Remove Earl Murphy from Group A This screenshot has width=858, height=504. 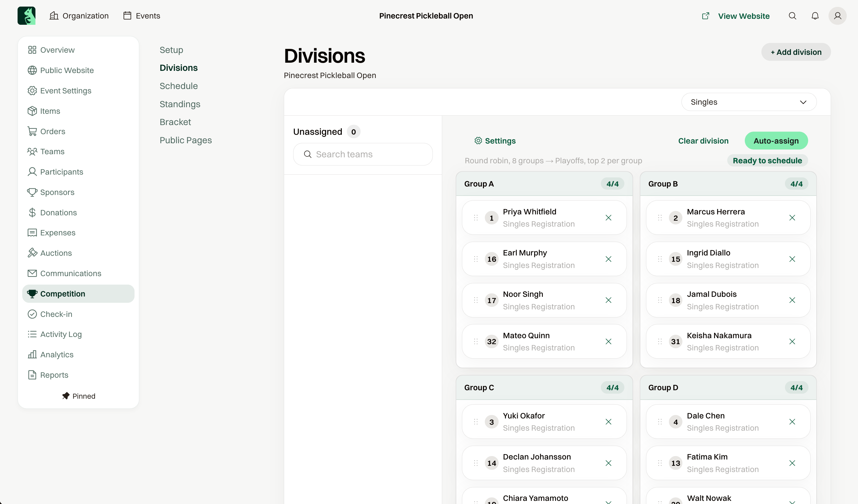608,259
